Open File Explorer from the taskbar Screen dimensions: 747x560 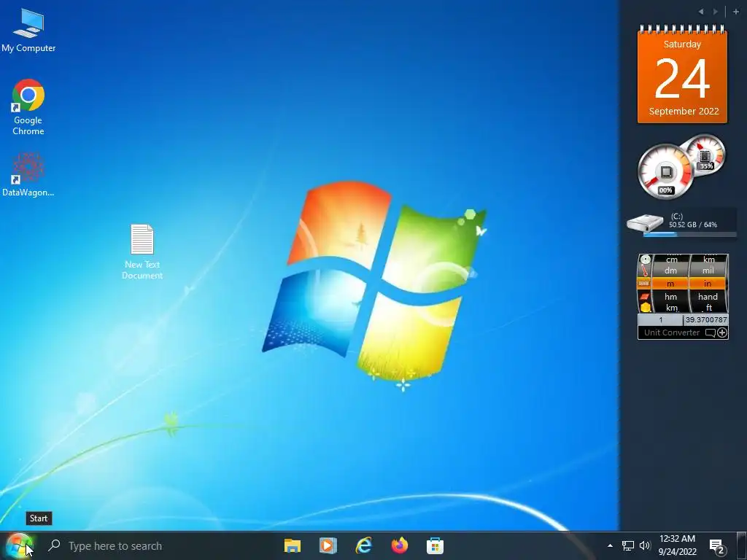292,545
